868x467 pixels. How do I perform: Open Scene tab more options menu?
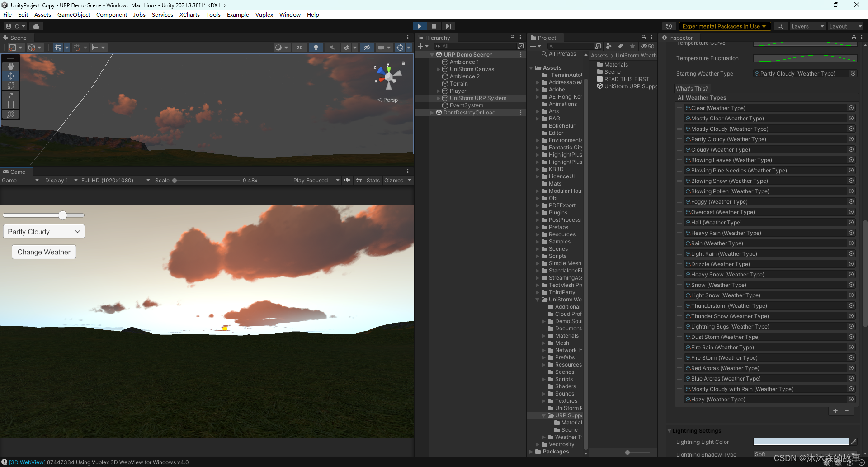408,38
